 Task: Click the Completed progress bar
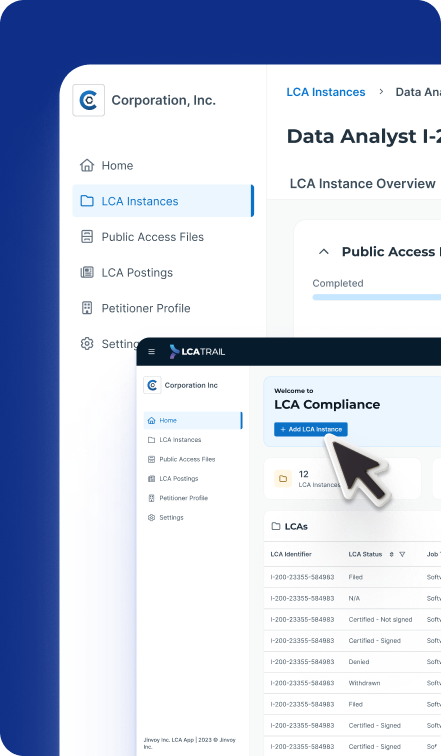[376, 297]
